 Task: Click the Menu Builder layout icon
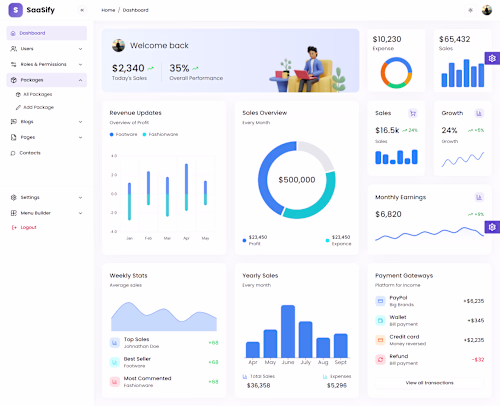tap(13, 213)
